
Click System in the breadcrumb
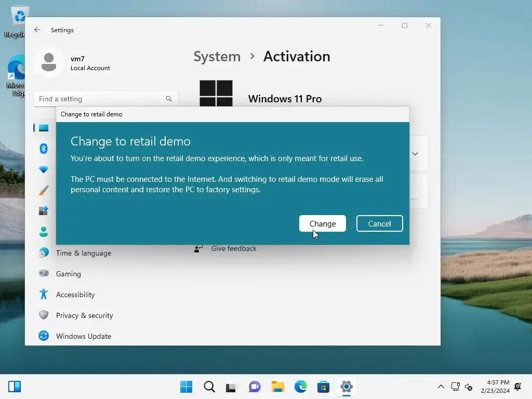(217, 56)
